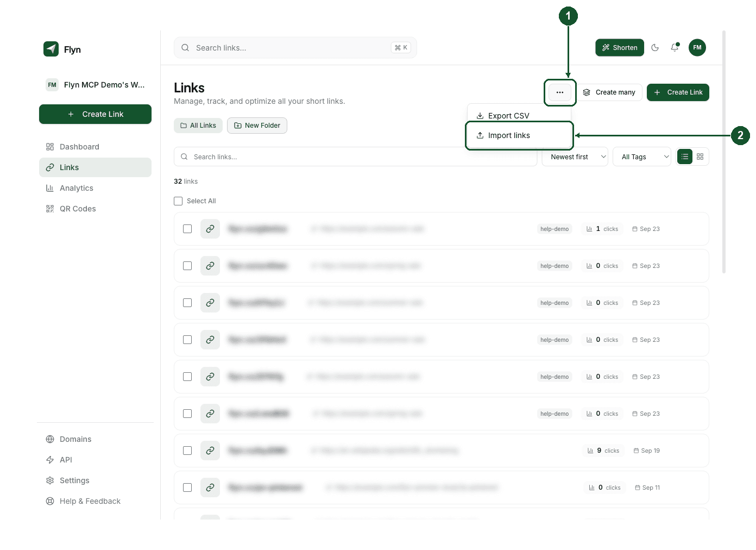Click the FM workspace badge icon
This screenshot has width=756, height=550.
coord(52,85)
